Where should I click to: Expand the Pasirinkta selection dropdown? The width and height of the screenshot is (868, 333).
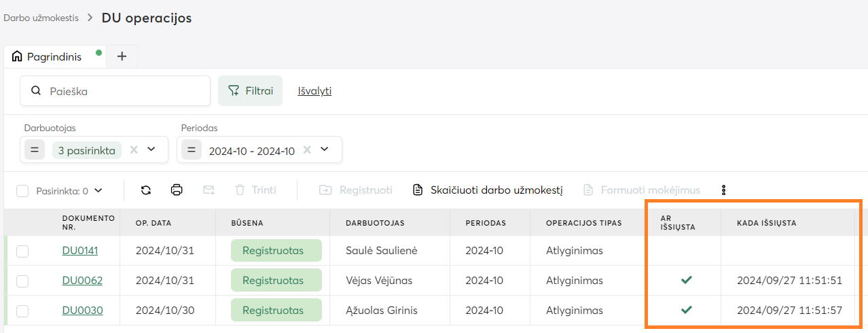98,191
